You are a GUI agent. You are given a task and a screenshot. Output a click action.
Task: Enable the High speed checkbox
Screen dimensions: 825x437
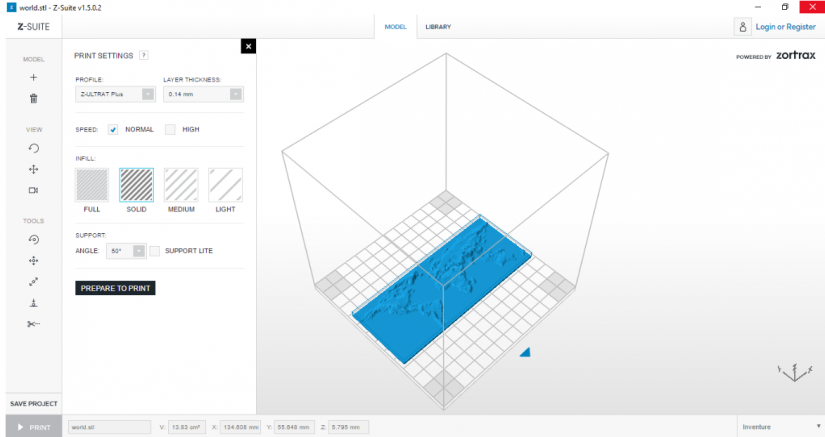coord(170,129)
